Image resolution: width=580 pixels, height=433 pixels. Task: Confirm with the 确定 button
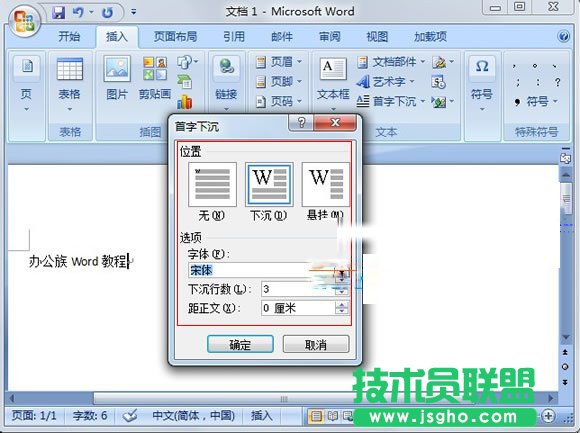[240, 344]
